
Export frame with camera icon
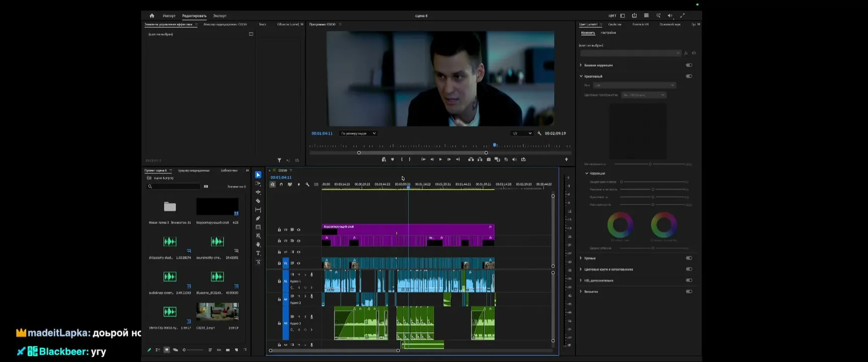pos(489,159)
